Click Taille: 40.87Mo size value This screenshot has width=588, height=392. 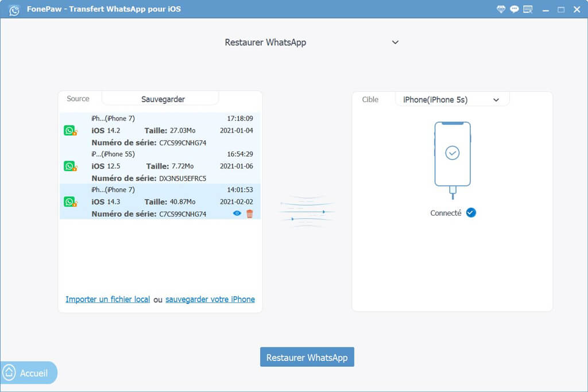[170, 201]
